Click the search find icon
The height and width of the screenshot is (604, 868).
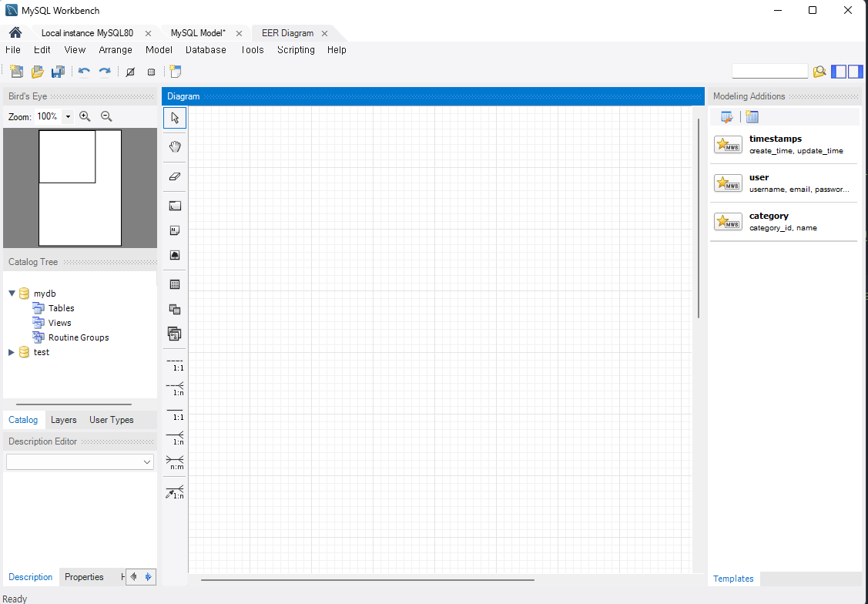pyautogui.click(x=819, y=72)
